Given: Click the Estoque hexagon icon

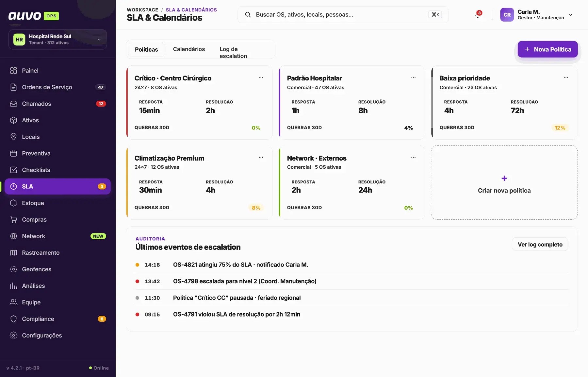Looking at the screenshot, I should click(x=13, y=203).
